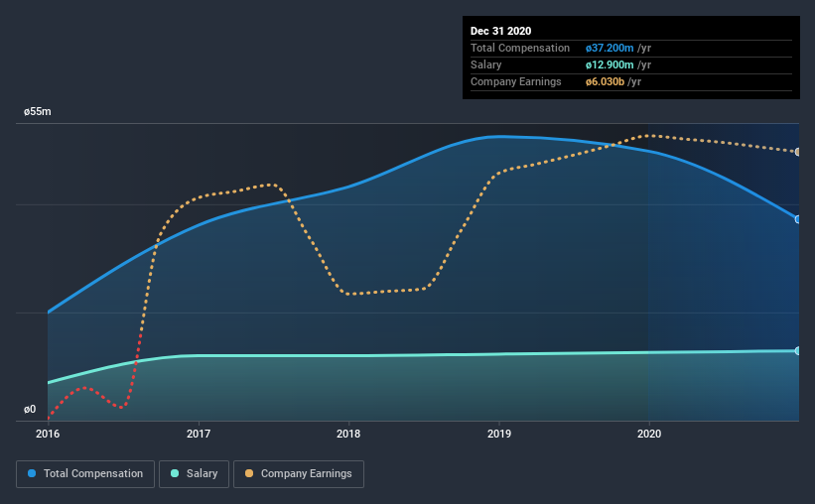The height and width of the screenshot is (504, 815).
Task: Toggle the Total Compensation legend button
Action: click(x=85, y=474)
